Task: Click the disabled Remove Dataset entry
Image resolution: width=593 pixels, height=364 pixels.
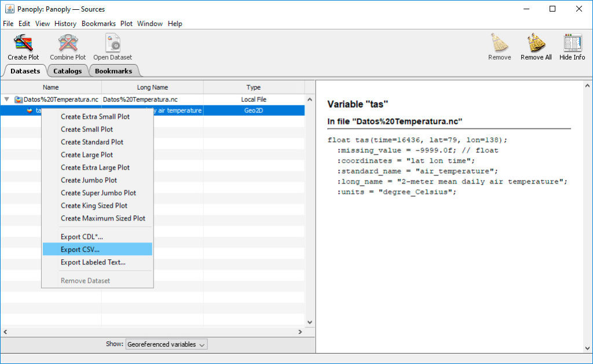Action: click(x=97, y=281)
